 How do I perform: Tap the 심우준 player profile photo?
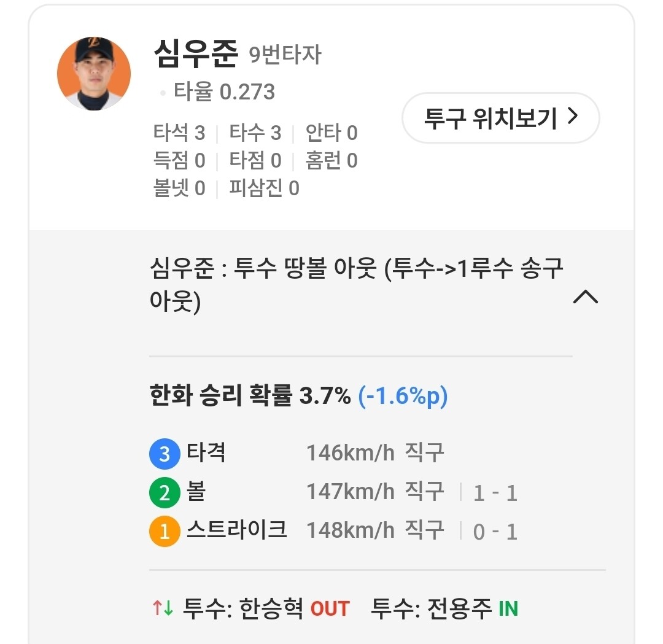click(x=94, y=74)
